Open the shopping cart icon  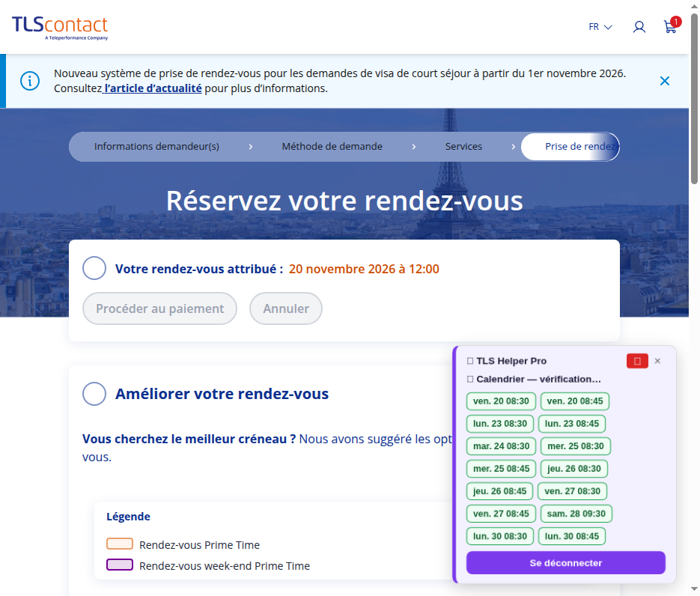coord(671,26)
